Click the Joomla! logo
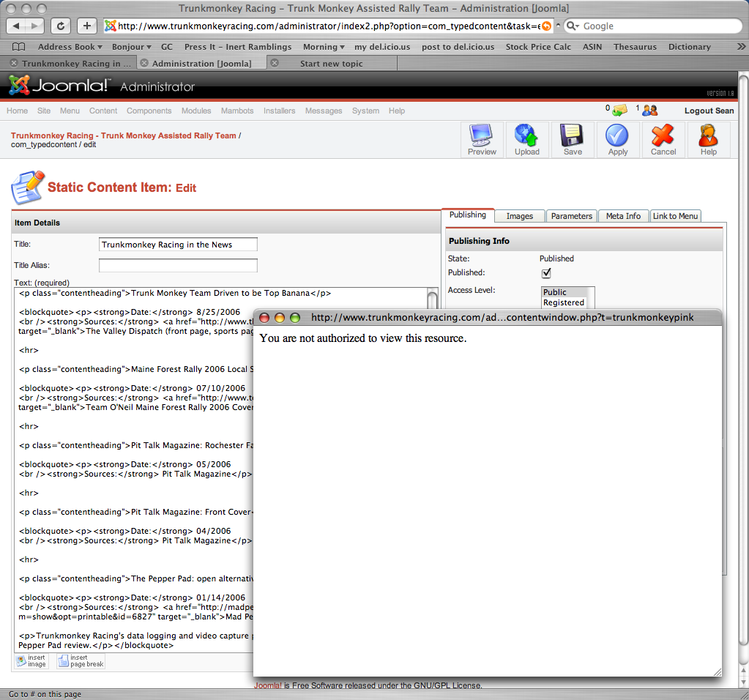 pyautogui.click(x=59, y=86)
